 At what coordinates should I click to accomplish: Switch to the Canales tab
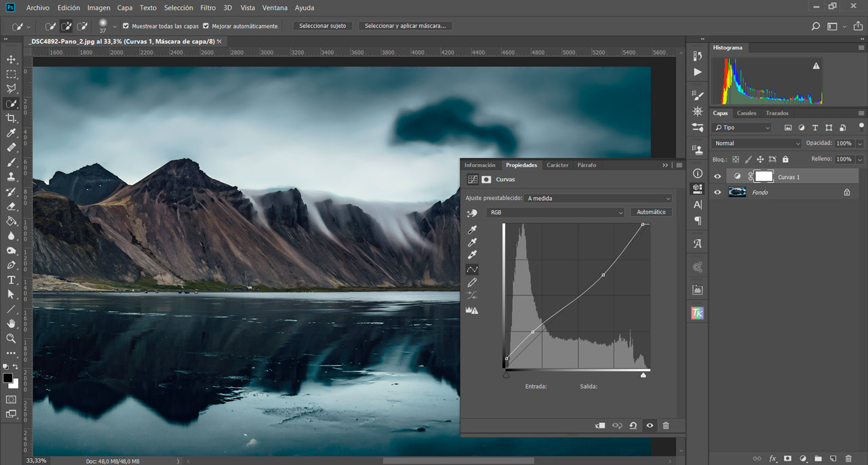point(746,113)
